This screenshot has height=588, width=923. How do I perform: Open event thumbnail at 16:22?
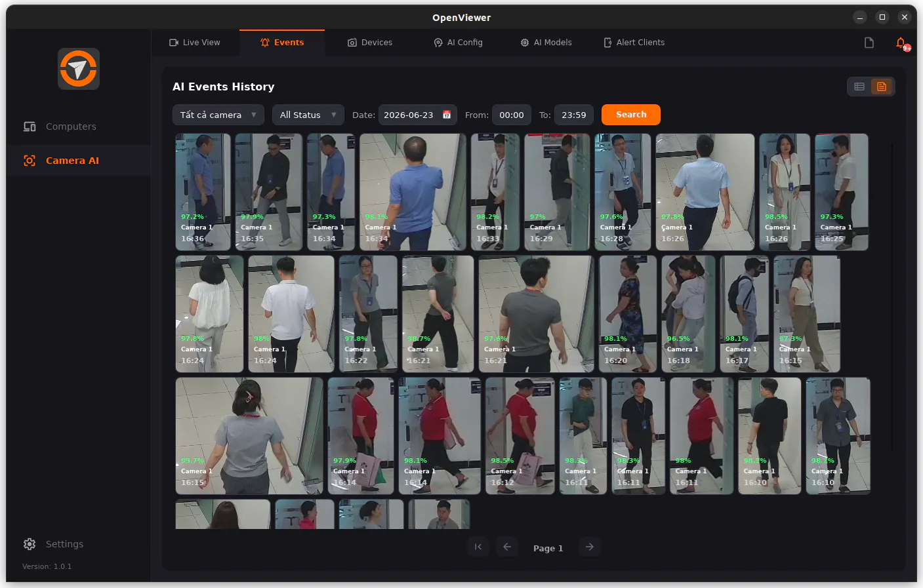(x=369, y=314)
